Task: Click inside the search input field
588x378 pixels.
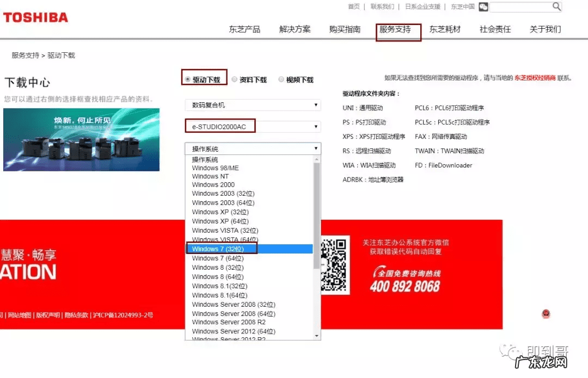Action: coord(523,7)
